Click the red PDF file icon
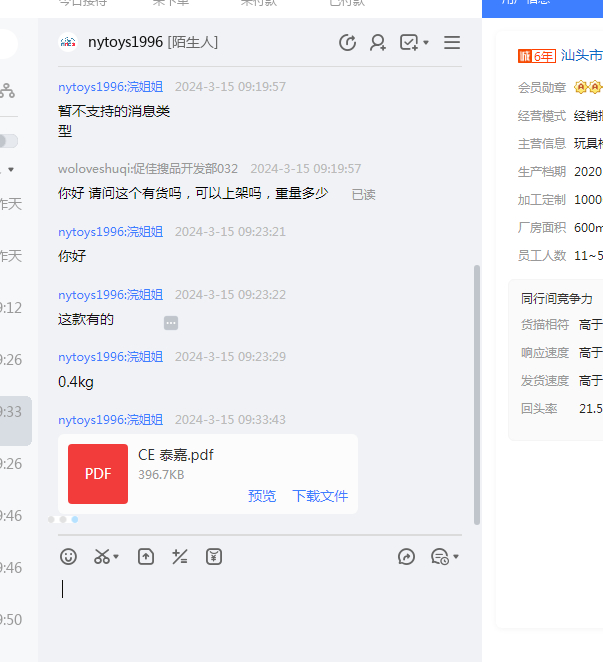603x662 pixels. click(98, 474)
